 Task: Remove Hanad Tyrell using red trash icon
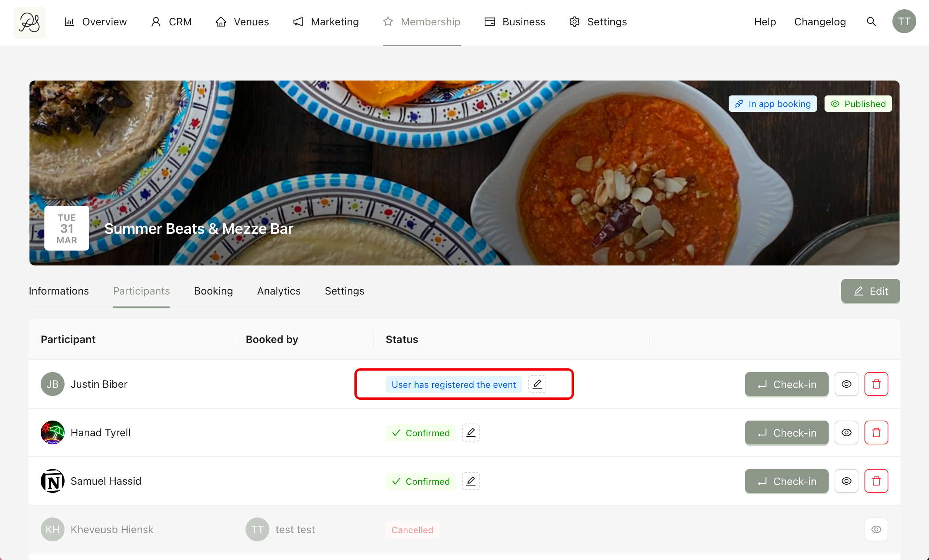[876, 432]
